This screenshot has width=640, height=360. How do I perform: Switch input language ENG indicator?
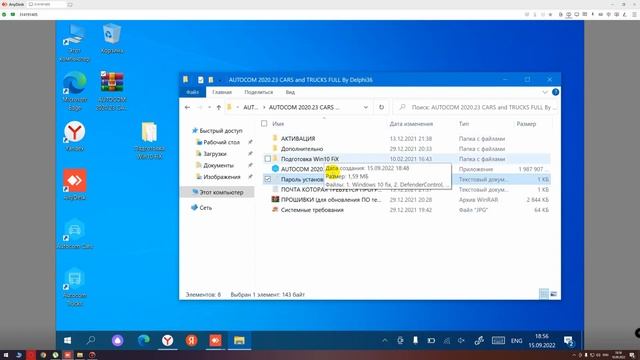[x=516, y=340]
